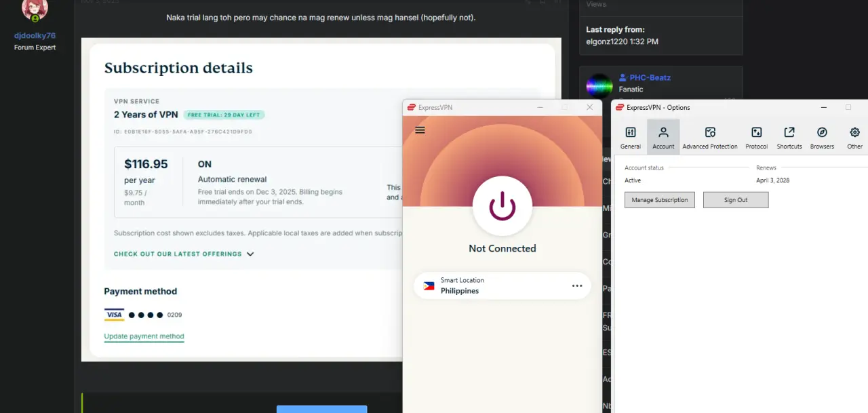Click the Sign Out button

[736, 200]
